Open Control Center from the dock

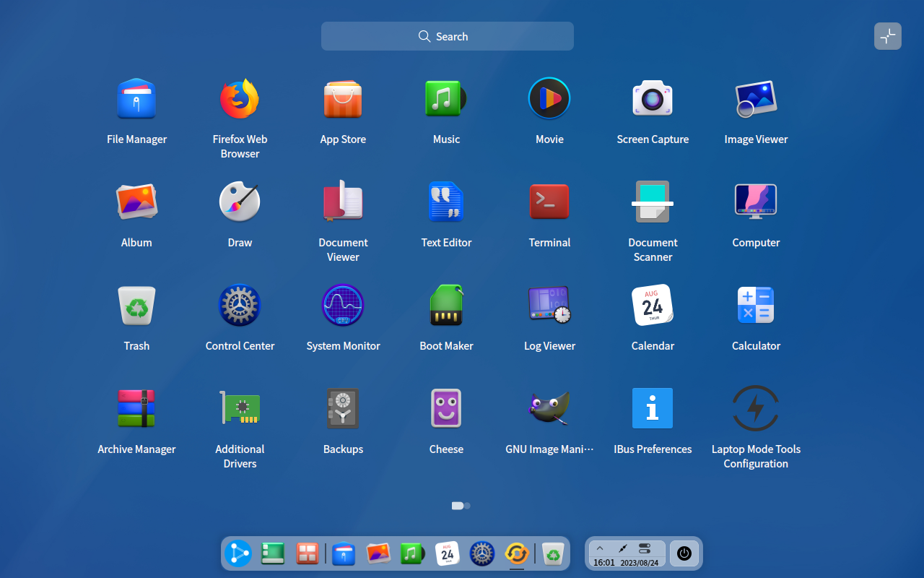tap(481, 553)
